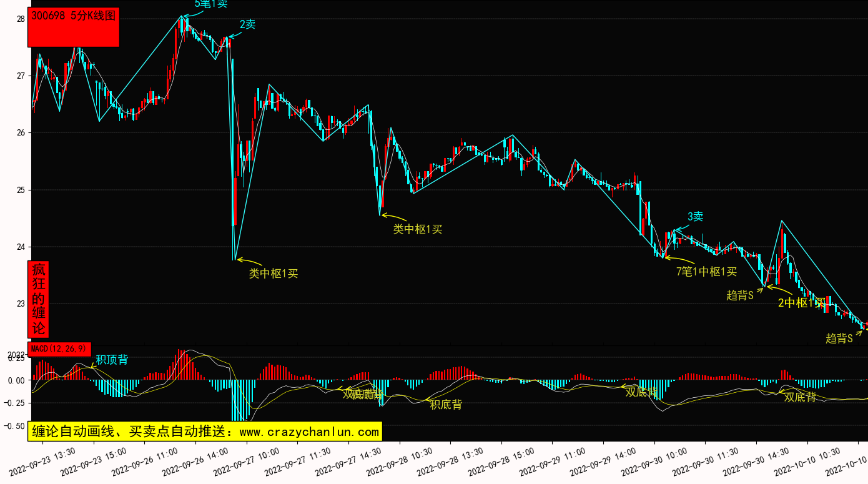
Task: Click 趋背S label at the final chart low
Action: pos(839,338)
